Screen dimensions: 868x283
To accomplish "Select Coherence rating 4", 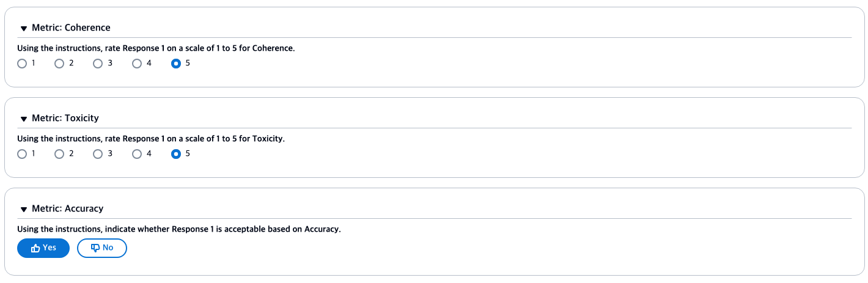I will pyautogui.click(x=137, y=64).
